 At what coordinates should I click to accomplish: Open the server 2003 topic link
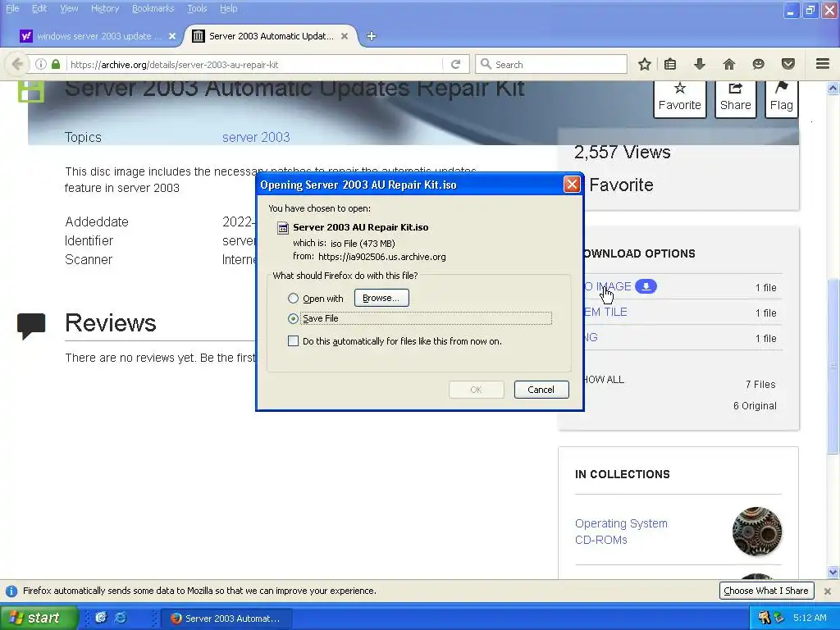(x=256, y=137)
